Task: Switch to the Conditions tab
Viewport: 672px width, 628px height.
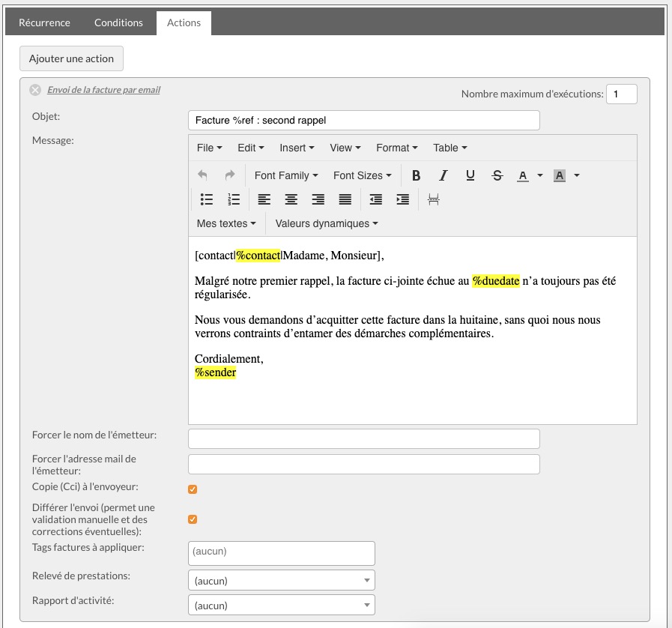Action: click(x=118, y=22)
